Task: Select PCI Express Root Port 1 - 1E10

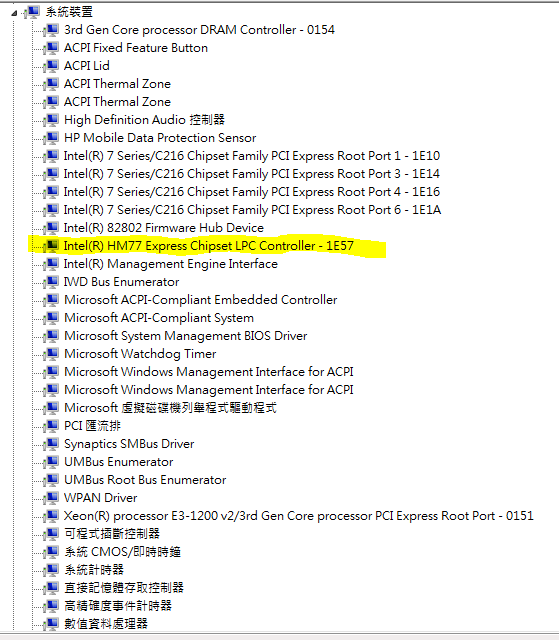Action: tap(252, 156)
